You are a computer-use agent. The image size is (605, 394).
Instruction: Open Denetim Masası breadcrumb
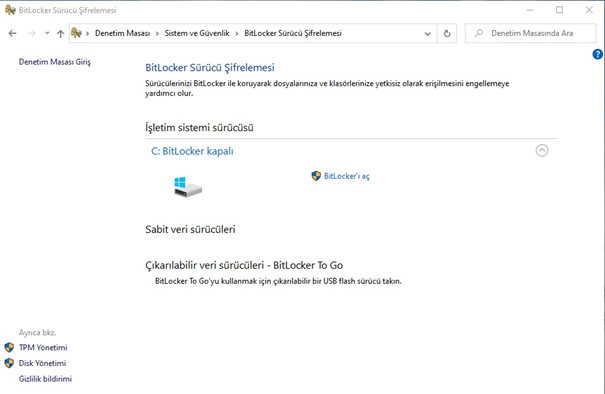click(x=122, y=34)
